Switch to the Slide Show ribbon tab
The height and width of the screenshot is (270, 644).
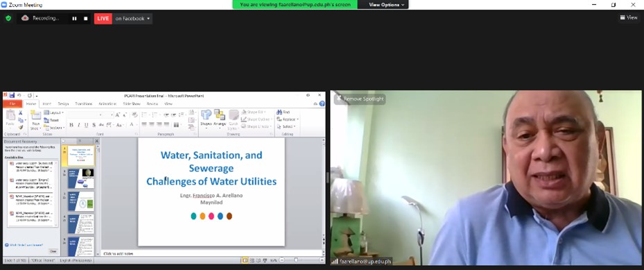(x=132, y=104)
